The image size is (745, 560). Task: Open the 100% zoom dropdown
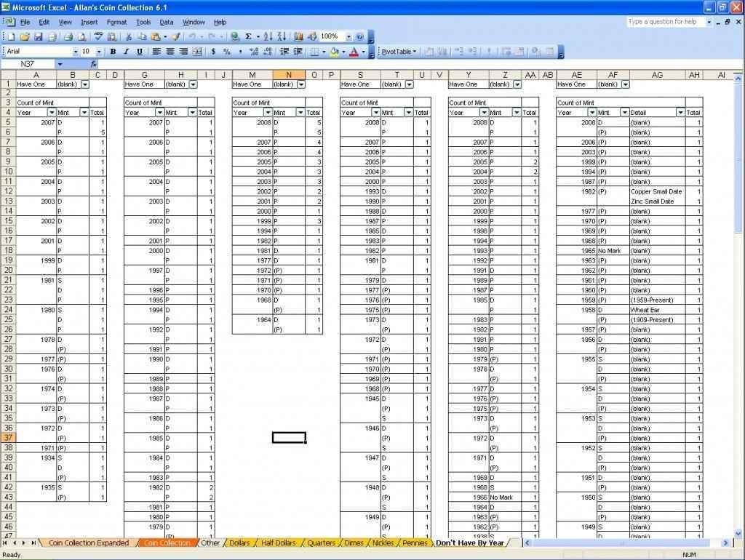[x=348, y=36]
